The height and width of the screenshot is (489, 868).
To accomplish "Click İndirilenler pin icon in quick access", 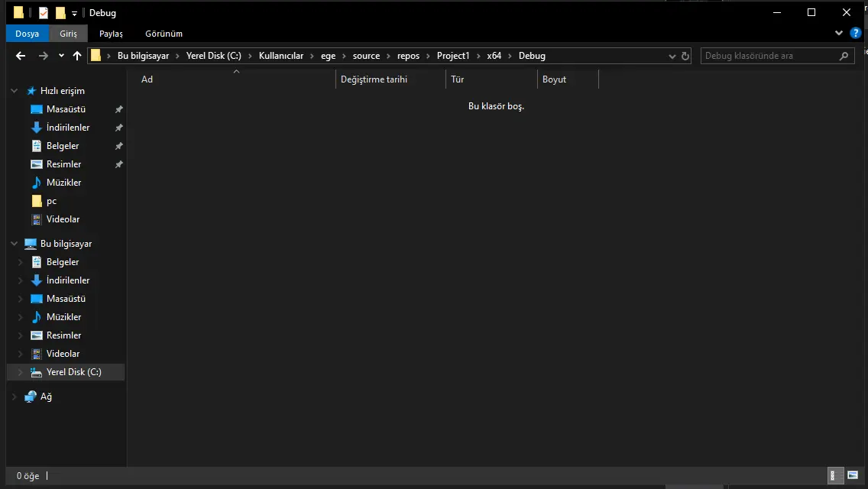I will pyautogui.click(x=118, y=128).
